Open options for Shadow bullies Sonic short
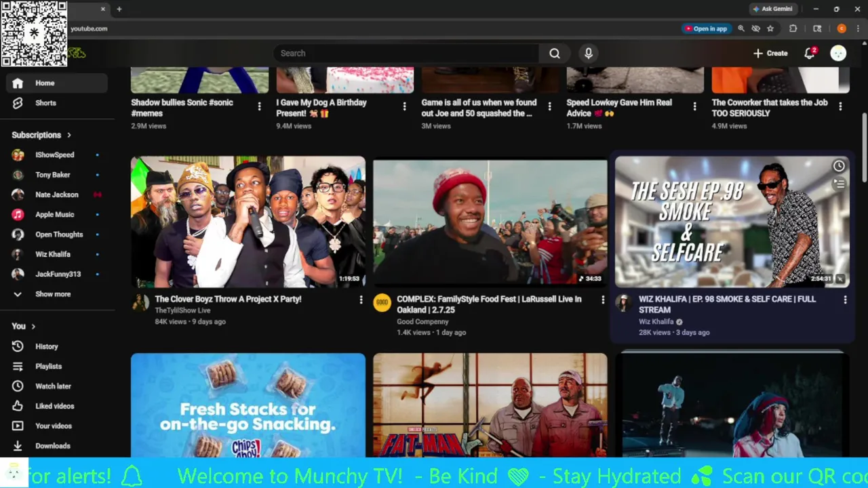 [x=259, y=106]
